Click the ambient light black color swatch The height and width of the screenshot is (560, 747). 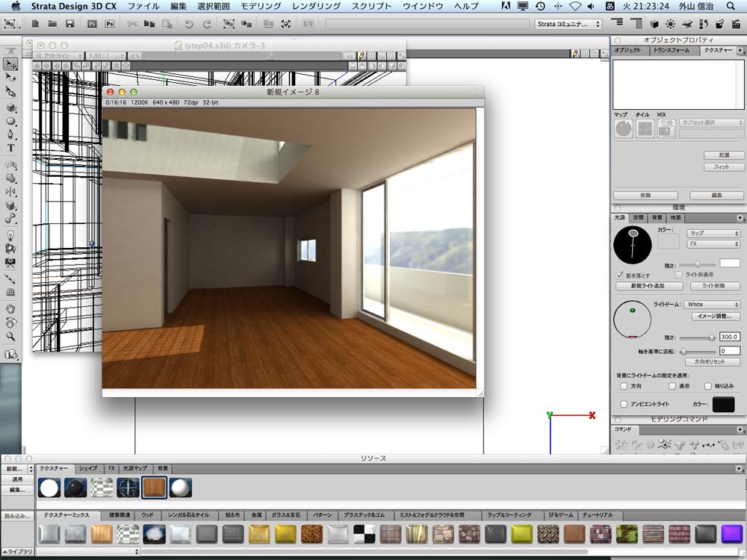(x=724, y=404)
